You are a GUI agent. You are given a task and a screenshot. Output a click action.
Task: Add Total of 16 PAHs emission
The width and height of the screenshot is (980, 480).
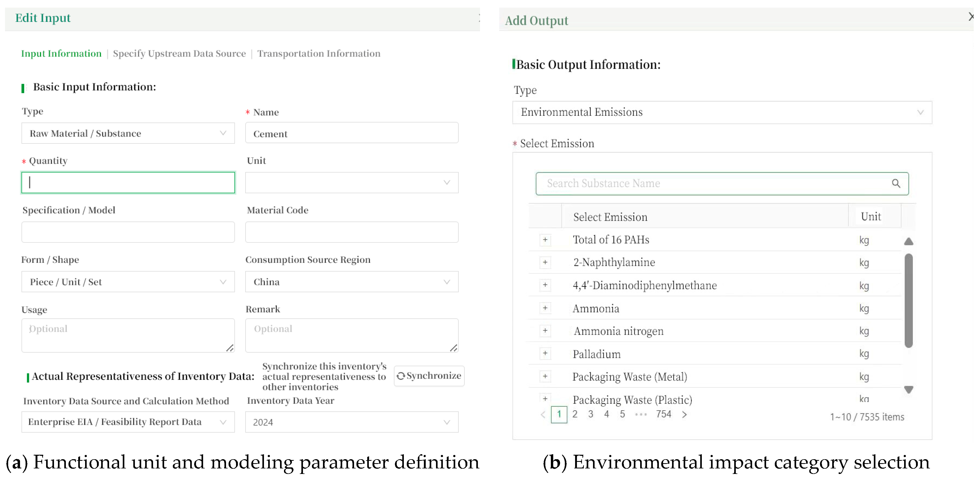(x=545, y=240)
